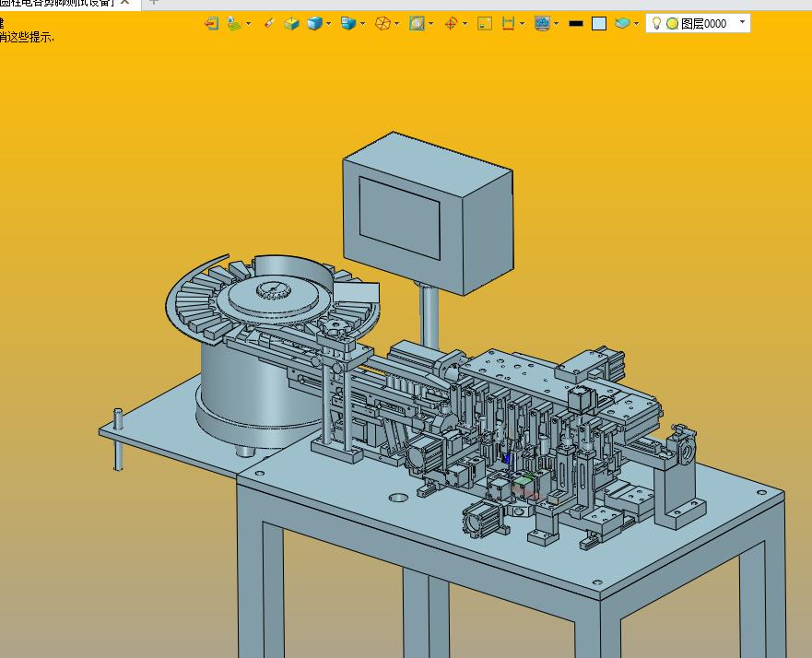This screenshot has width=812, height=658.
Task: Expand the dropdown beside red dimension icon
Action: coord(522,23)
